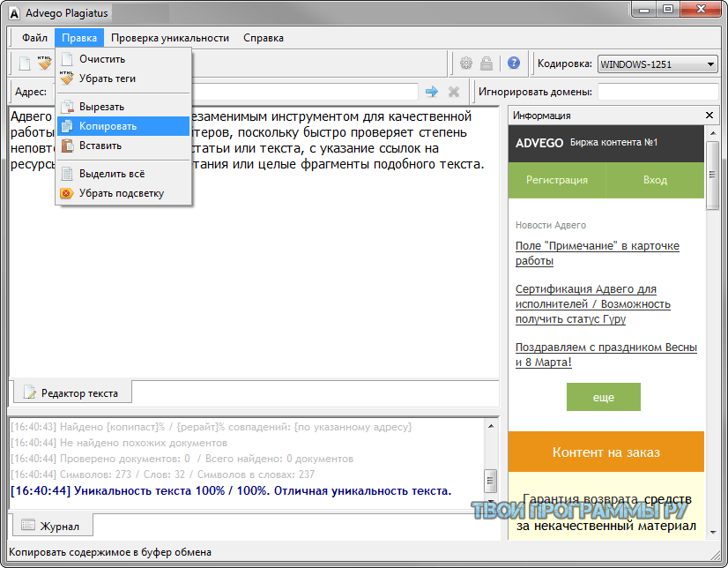This screenshot has height=568, width=728.
Task: Click the Гарантия возврата средств text
Action: [x=606, y=500]
